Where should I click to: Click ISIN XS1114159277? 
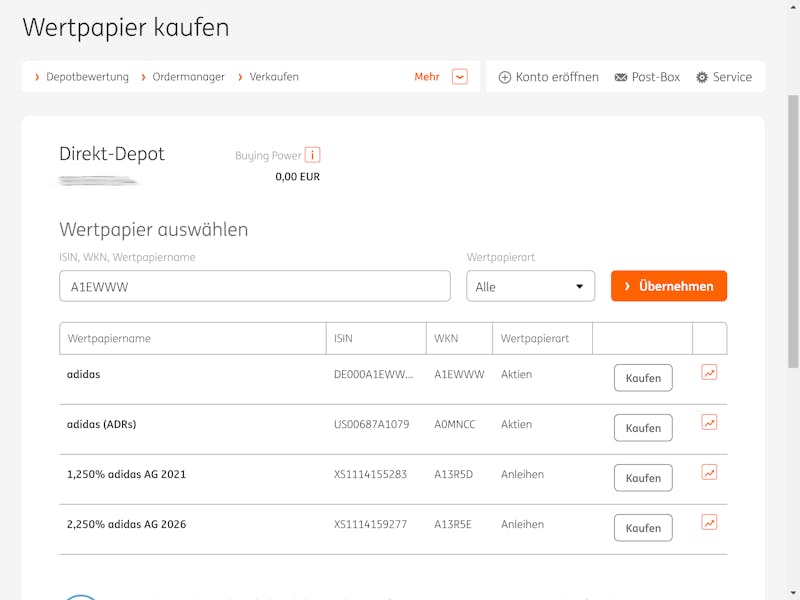pos(370,524)
